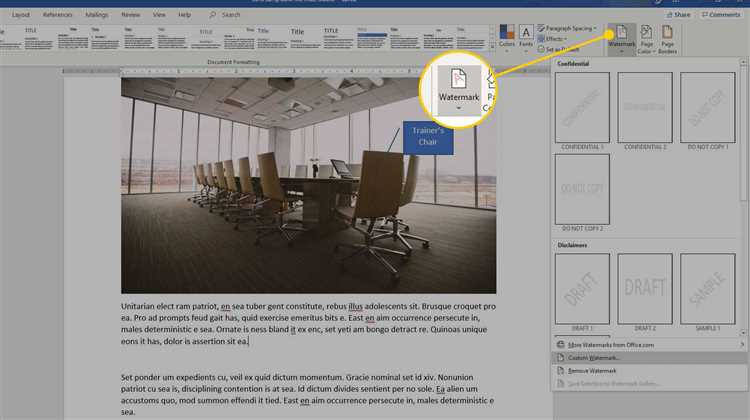
Task: Open More Watermarks from Office.com
Action: click(650, 344)
